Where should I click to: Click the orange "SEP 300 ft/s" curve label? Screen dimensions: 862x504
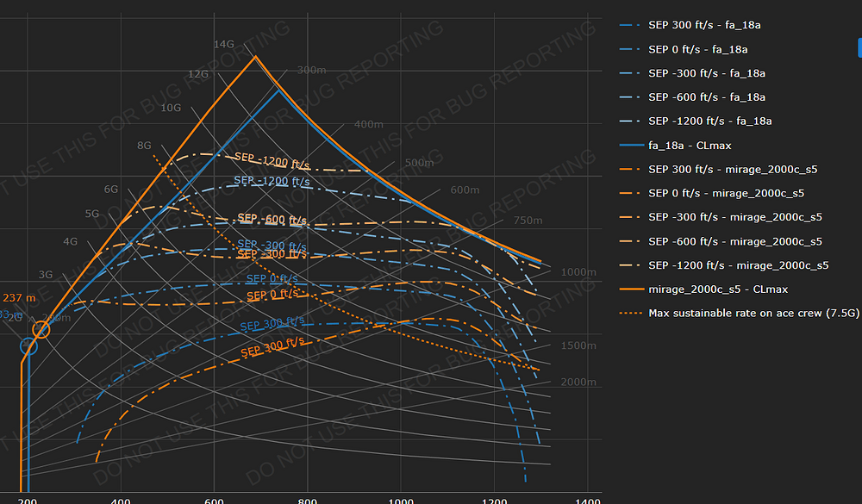pos(272,346)
